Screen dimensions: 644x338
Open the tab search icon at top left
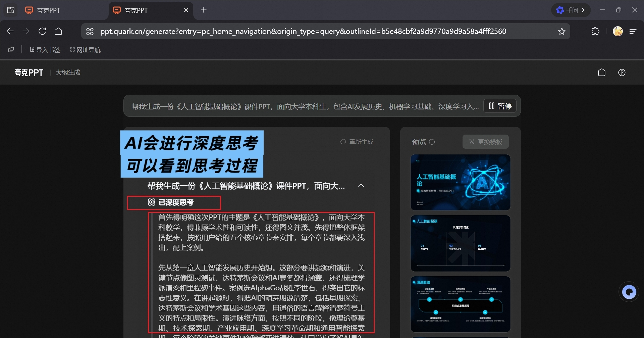[11, 10]
